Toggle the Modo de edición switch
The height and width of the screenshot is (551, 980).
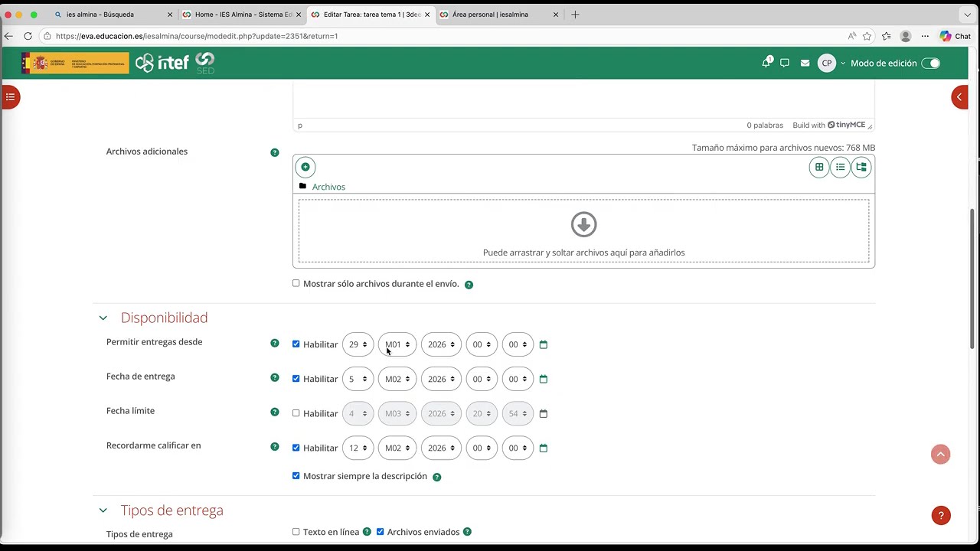click(931, 64)
